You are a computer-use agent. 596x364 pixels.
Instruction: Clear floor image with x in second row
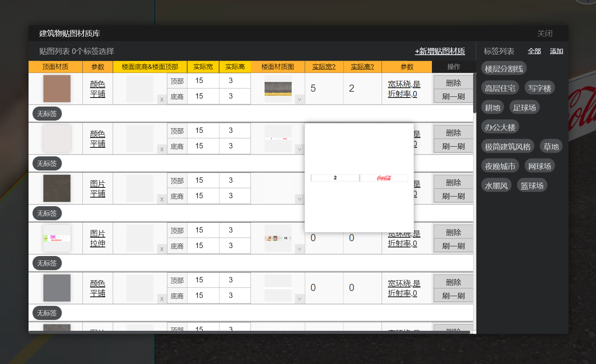162,149
